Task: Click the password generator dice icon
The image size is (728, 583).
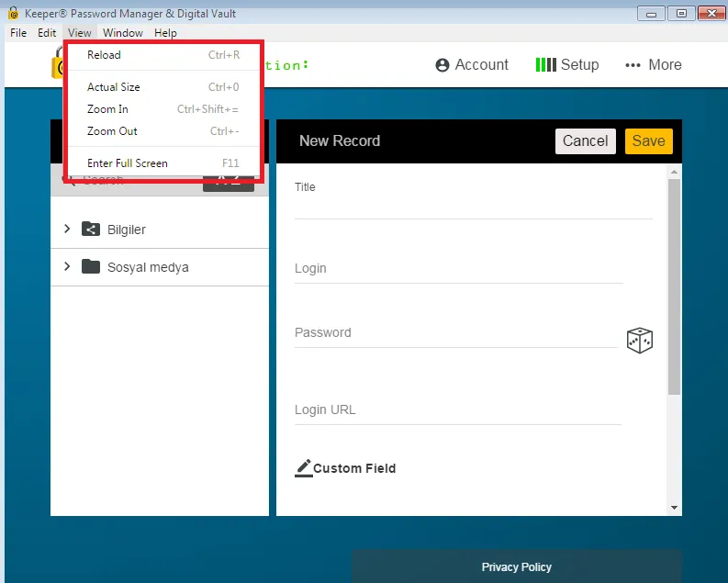Action: tap(639, 341)
